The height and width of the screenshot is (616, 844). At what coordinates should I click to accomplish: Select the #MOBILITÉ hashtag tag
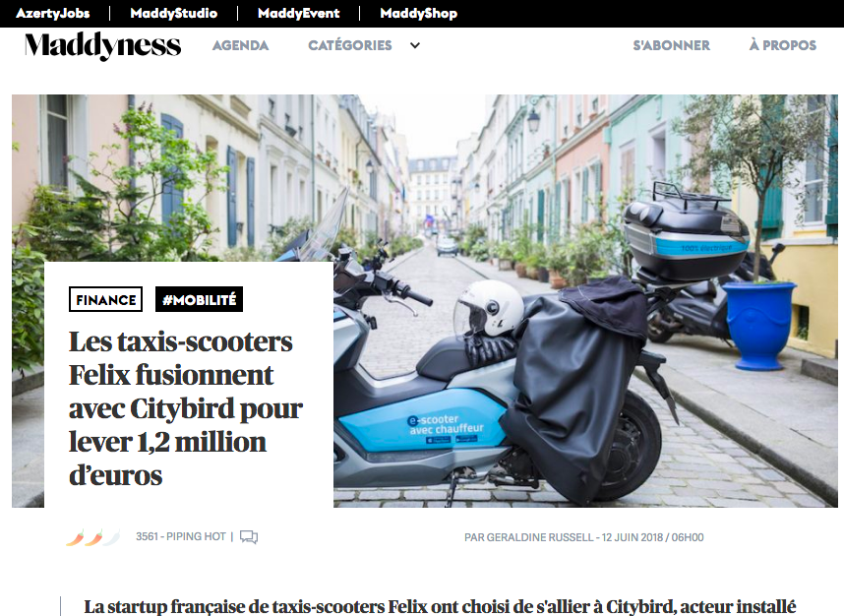(199, 299)
